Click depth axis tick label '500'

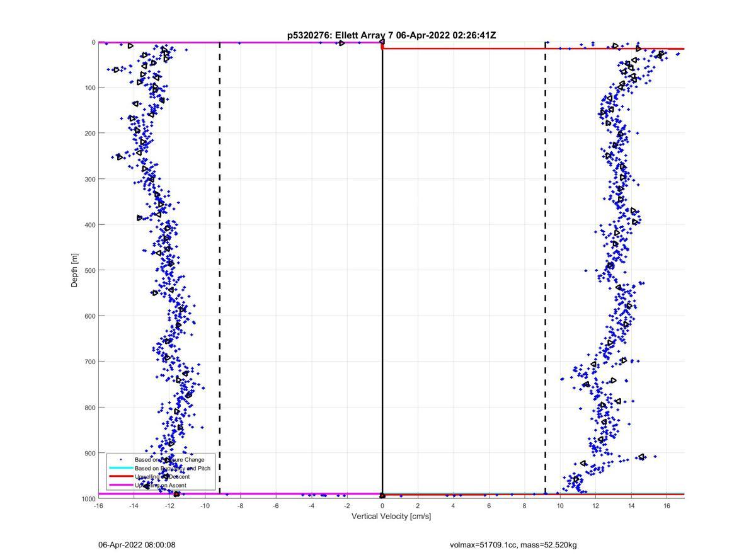(89, 270)
